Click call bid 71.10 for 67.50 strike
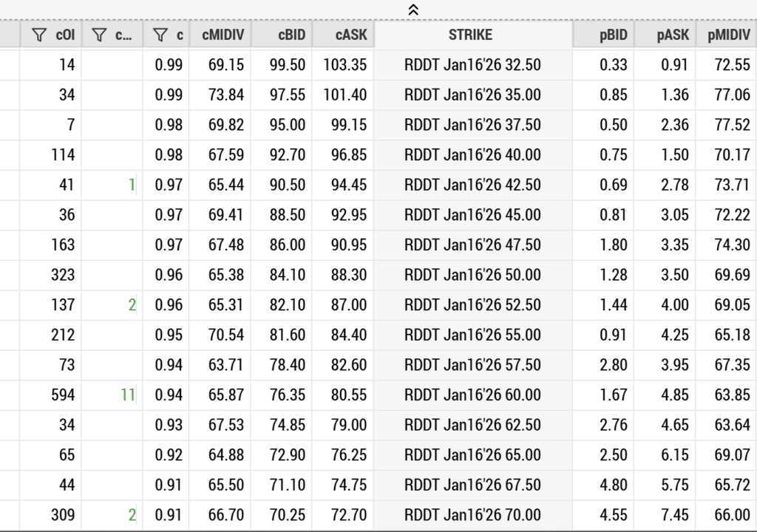Image resolution: width=757 pixels, height=532 pixels. tap(288, 484)
